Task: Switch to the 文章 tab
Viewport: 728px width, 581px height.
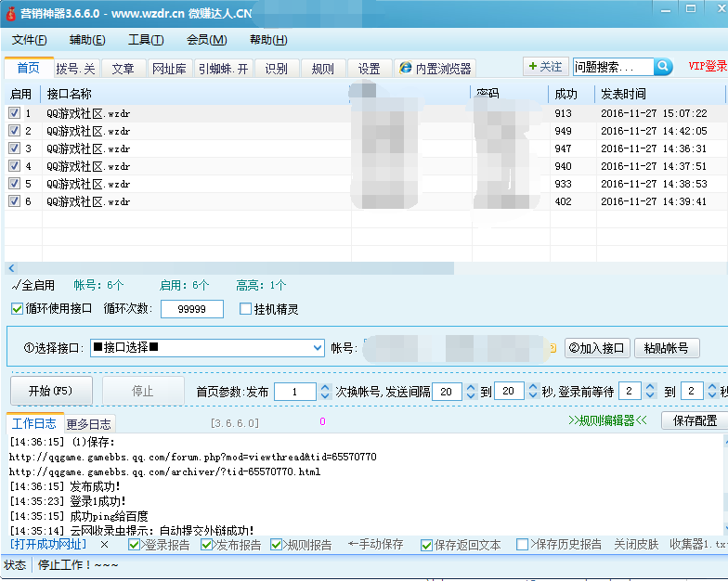Action: 123,69
